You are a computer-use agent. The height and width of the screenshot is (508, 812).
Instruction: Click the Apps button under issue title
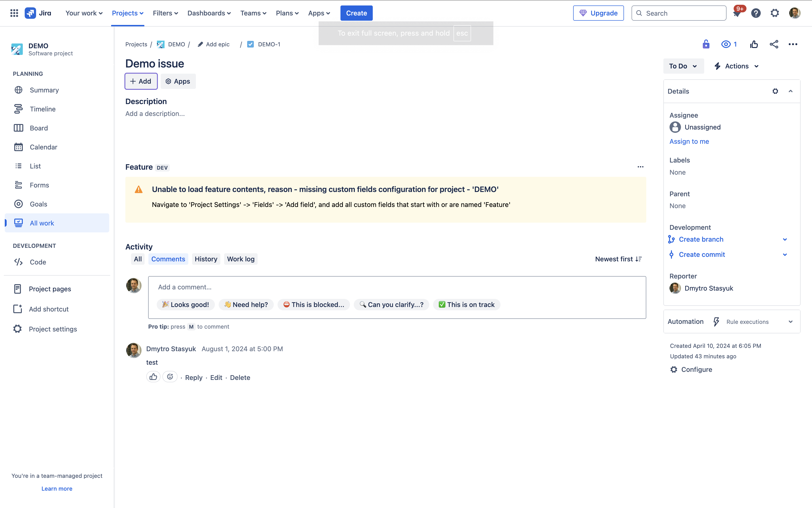point(178,81)
